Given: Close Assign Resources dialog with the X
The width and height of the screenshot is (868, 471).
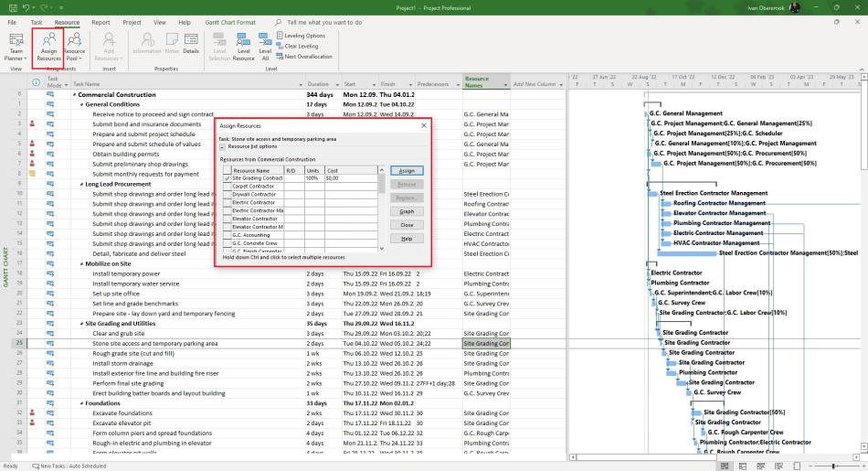Looking at the screenshot, I should tap(424, 126).
